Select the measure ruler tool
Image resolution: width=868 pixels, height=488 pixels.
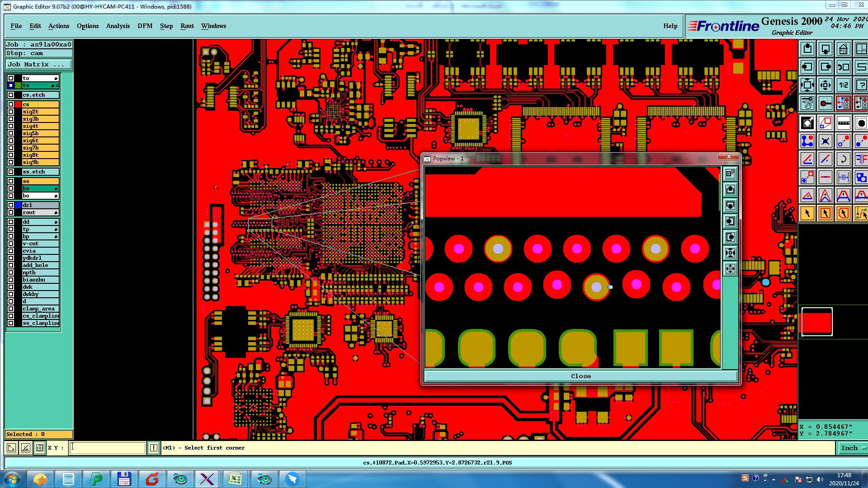coord(843,123)
